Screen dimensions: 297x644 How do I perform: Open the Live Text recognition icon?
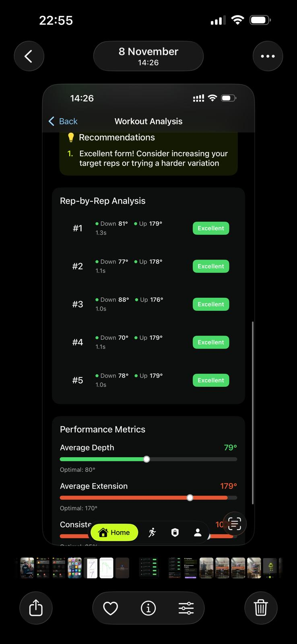coord(234,524)
